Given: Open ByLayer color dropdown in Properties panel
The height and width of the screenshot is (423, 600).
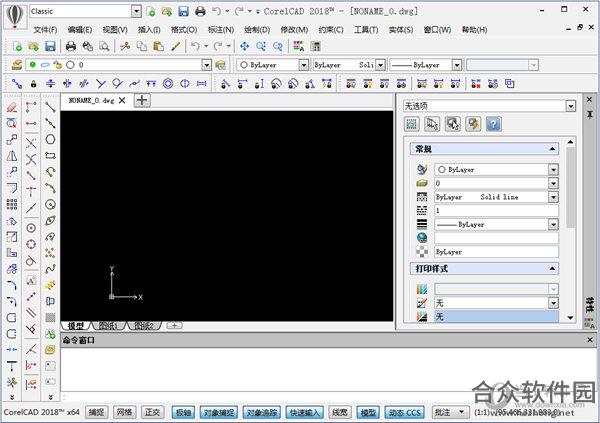Looking at the screenshot, I should coord(553,169).
